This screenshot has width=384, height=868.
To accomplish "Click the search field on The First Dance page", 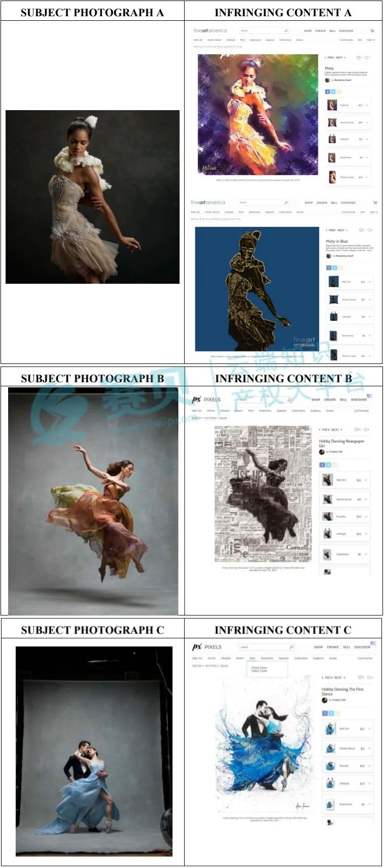I will tap(264, 647).
